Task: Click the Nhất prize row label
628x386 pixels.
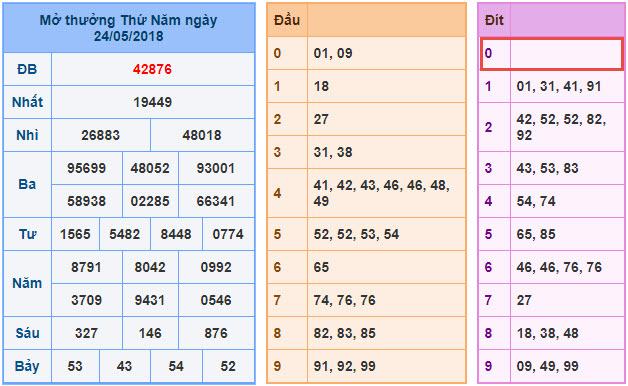Action: click(x=27, y=102)
